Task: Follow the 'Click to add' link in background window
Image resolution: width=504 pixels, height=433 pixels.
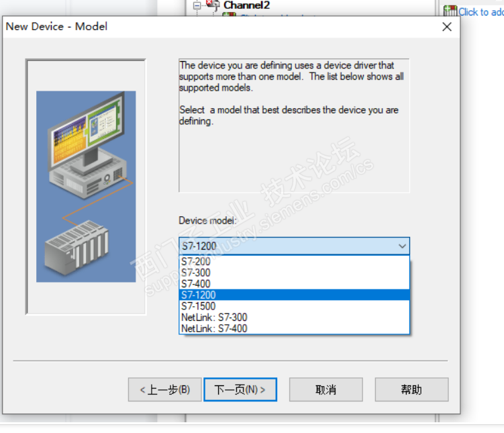Action: point(481,12)
